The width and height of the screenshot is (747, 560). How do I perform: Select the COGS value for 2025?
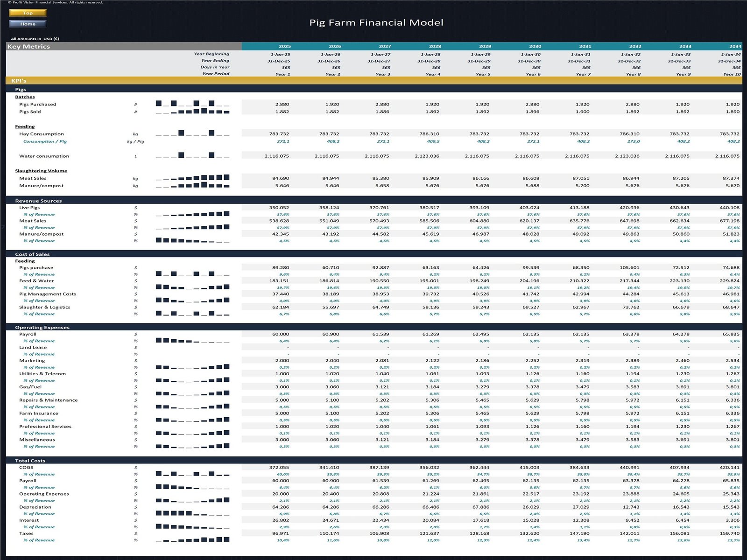(x=279, y=467)
